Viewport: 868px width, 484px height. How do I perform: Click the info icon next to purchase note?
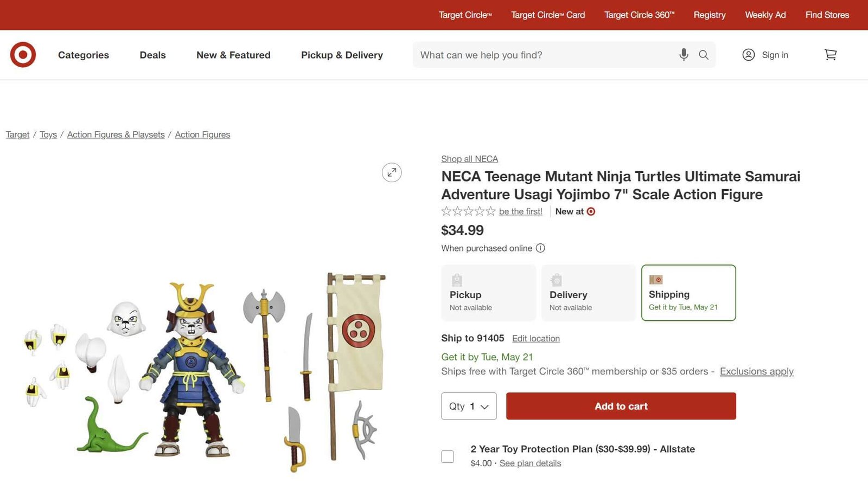coord(540,248)
